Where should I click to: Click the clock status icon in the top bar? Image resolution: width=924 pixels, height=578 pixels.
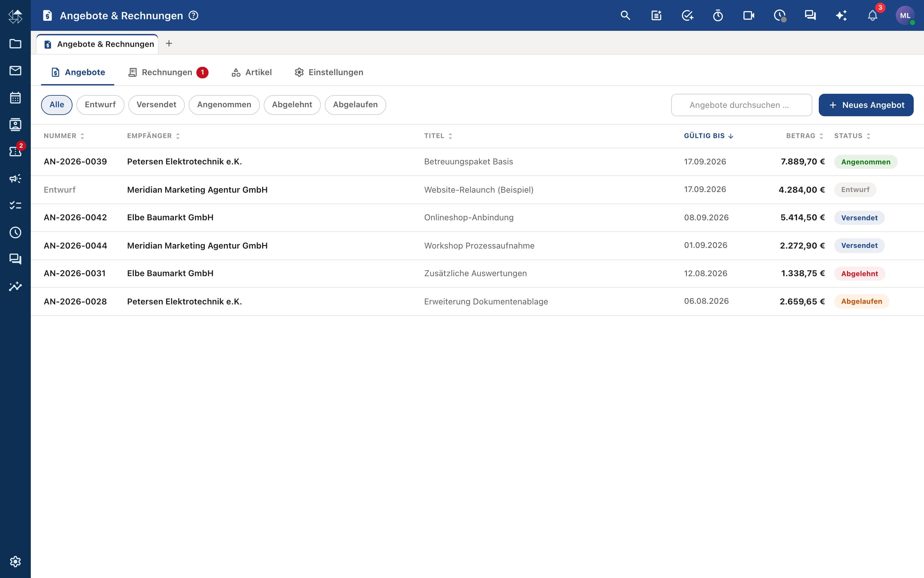pos(780,15)
